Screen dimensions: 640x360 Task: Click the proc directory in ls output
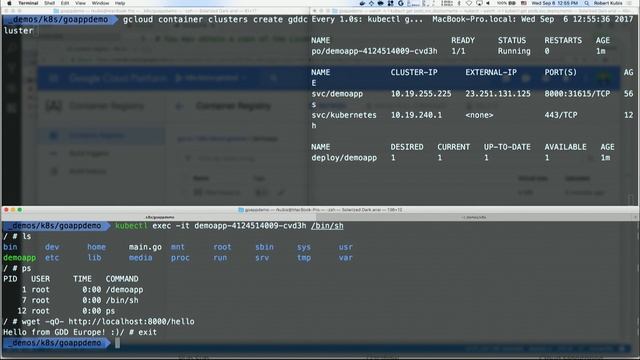(x=180, y=258)
